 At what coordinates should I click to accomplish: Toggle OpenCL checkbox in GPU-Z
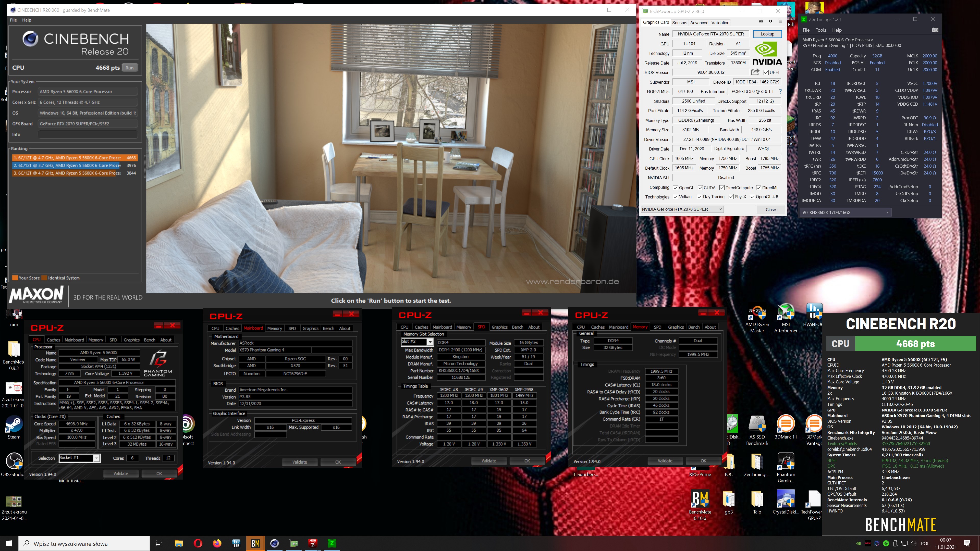tap(676, 188)
